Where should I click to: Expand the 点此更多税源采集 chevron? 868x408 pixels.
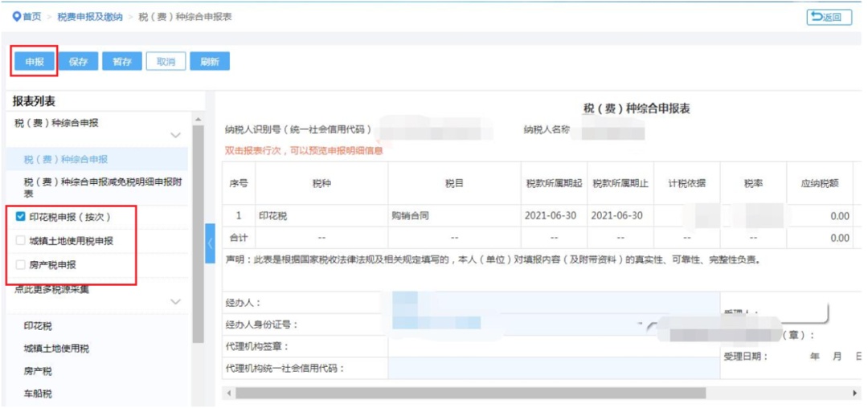click(x=176, y=302)
